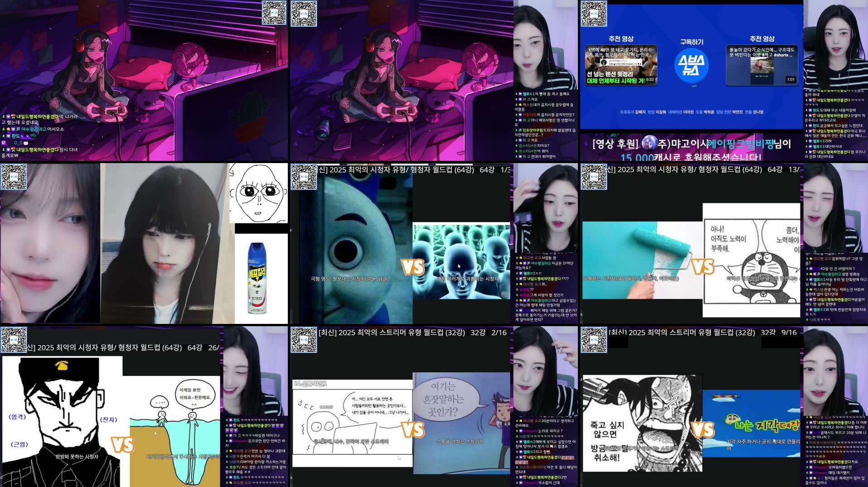
Task: Click the SBS round logo subscribe button
Action: pyautogui.click(x=691, y=66)
